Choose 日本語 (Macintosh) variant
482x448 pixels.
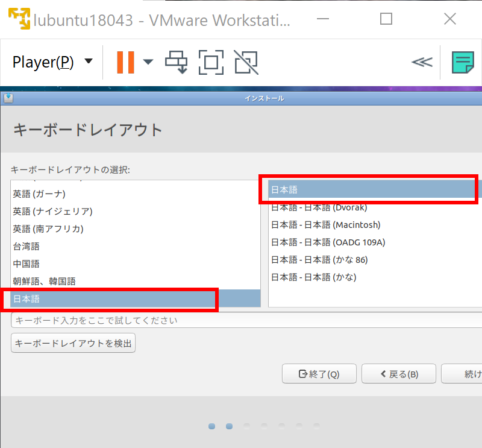375,225
